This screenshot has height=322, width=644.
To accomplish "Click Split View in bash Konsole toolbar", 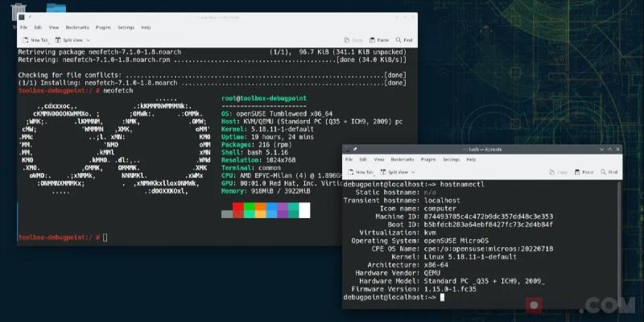I will tap(394, 172).
